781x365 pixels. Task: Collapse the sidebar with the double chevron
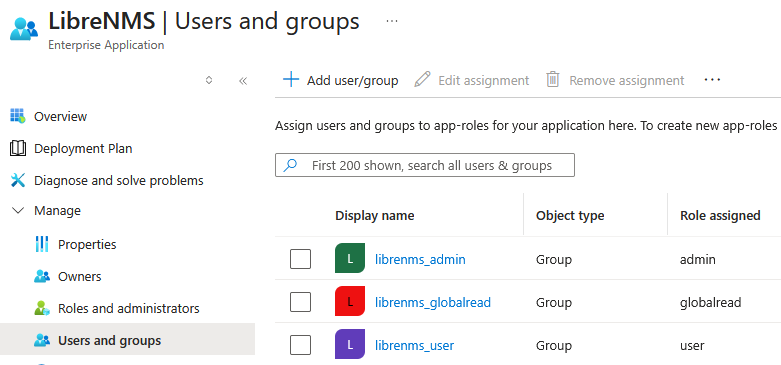click(243, 81)
